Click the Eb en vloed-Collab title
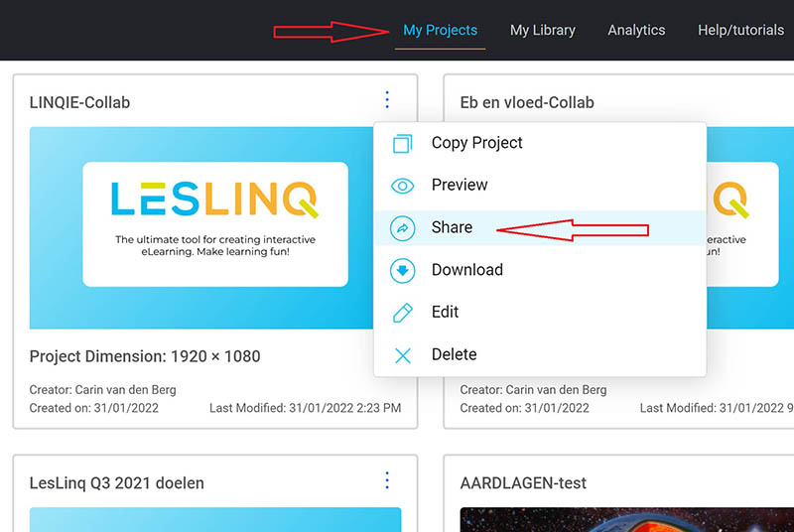The width and height of the screenshot is (794, 532). [527, 103]
